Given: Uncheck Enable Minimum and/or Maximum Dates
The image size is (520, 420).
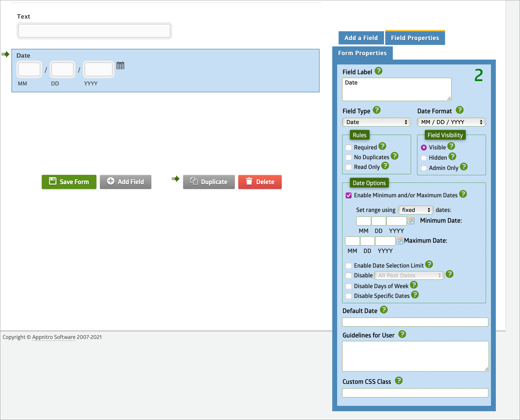Looking at the screenshot, I should [x=349, y=195].
